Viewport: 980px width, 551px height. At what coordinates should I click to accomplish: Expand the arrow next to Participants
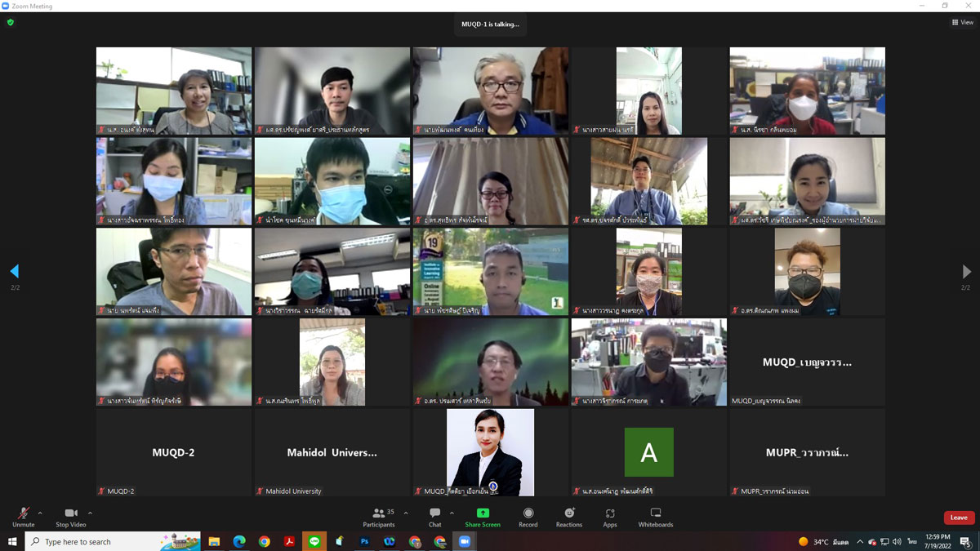(x=406, y=513)
